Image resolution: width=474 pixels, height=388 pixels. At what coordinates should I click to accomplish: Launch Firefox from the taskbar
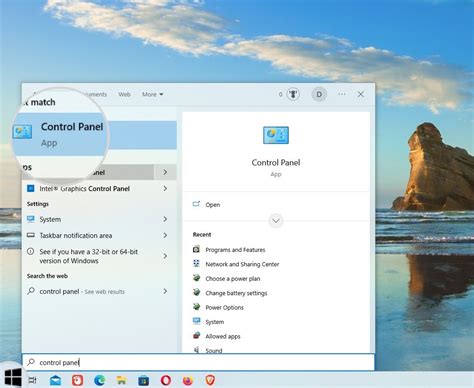(188, 380)
